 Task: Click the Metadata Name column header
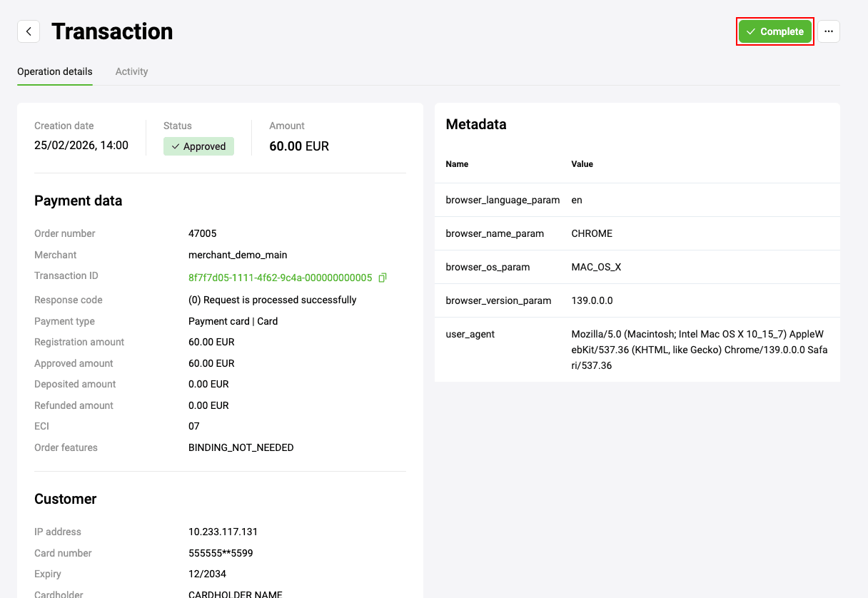point(457,164)
